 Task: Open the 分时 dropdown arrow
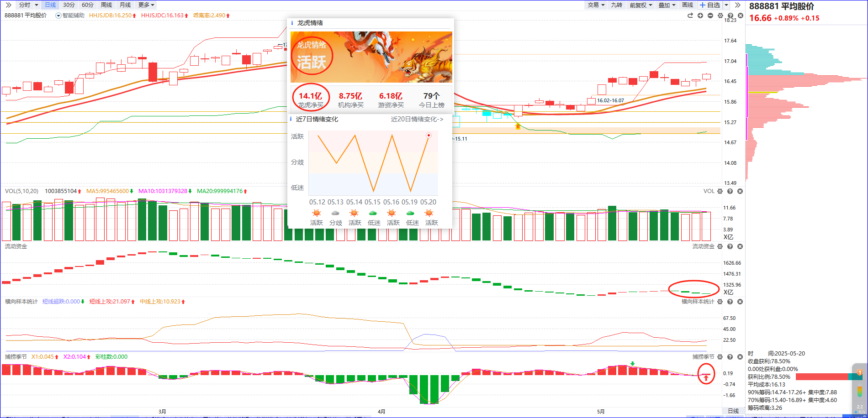37,5
